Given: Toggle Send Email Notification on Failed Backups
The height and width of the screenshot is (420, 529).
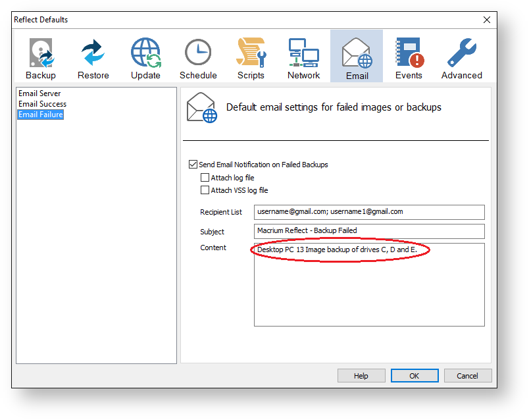Looking at the screenshot, I should [193, 165].
